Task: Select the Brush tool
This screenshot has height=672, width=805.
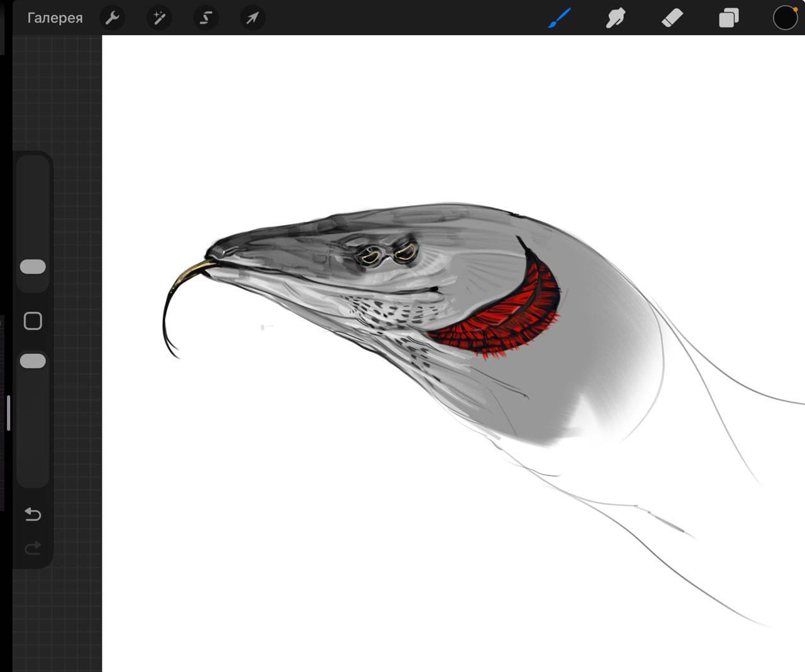Action: point(559,18)
